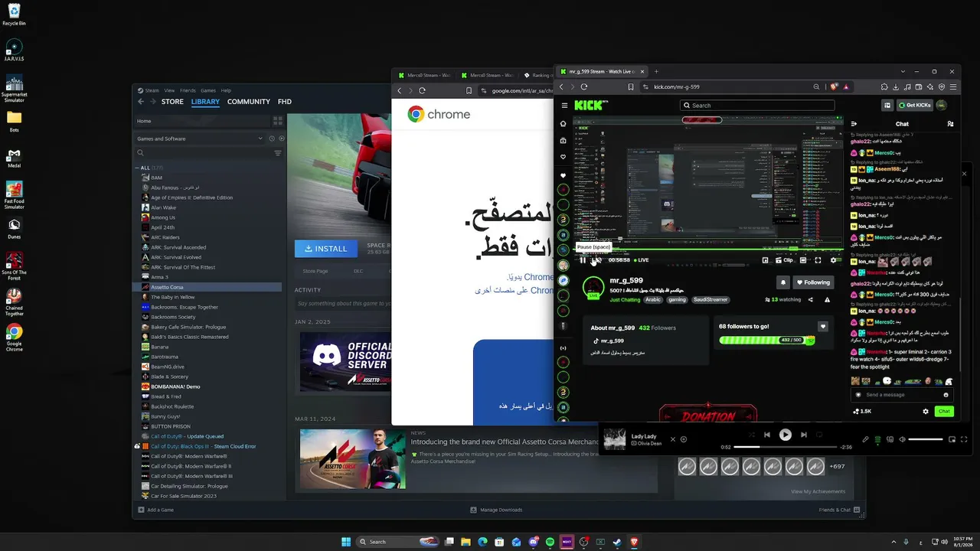980x551 pixels.
Task: Open chat users list icon
Action: [x=950, y=124]
